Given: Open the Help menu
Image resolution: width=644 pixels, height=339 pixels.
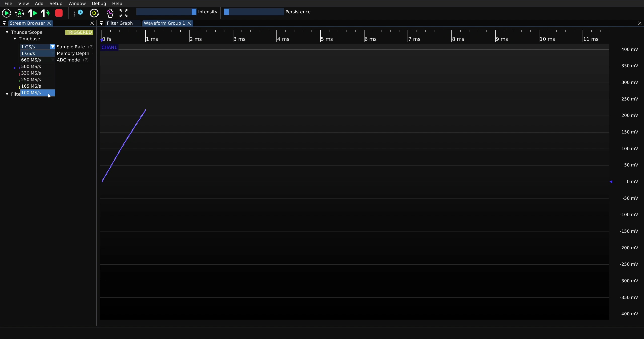Looking at the screenshot, I should [117, 4].
